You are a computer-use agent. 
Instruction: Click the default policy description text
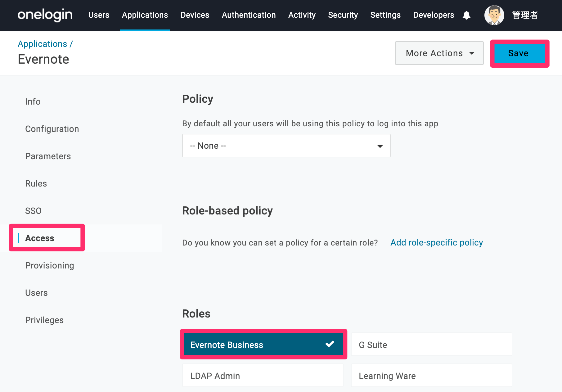click(x=310, y=124)
